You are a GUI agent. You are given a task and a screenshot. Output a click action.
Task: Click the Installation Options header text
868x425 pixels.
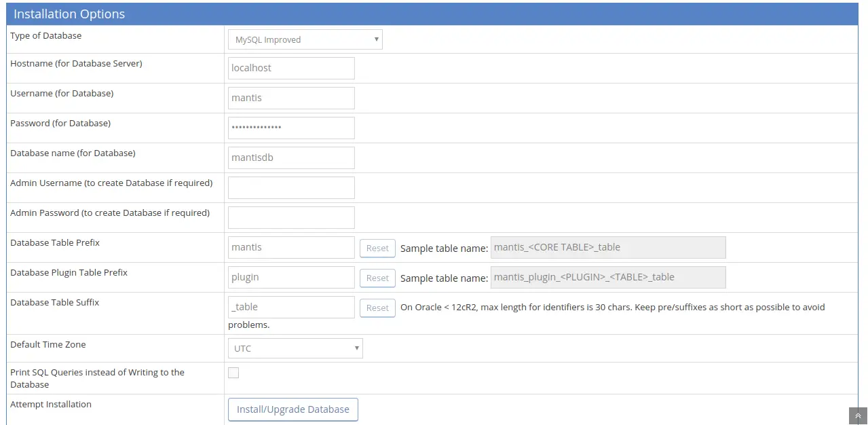69,14
